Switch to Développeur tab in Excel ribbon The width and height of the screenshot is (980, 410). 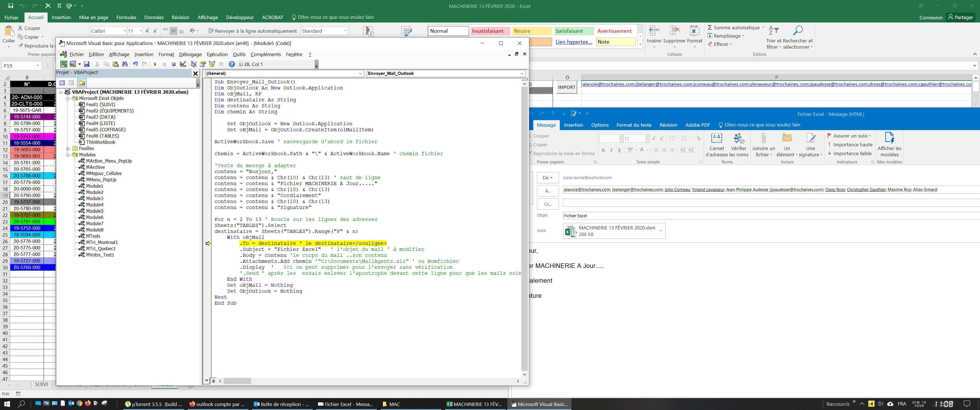240,17
